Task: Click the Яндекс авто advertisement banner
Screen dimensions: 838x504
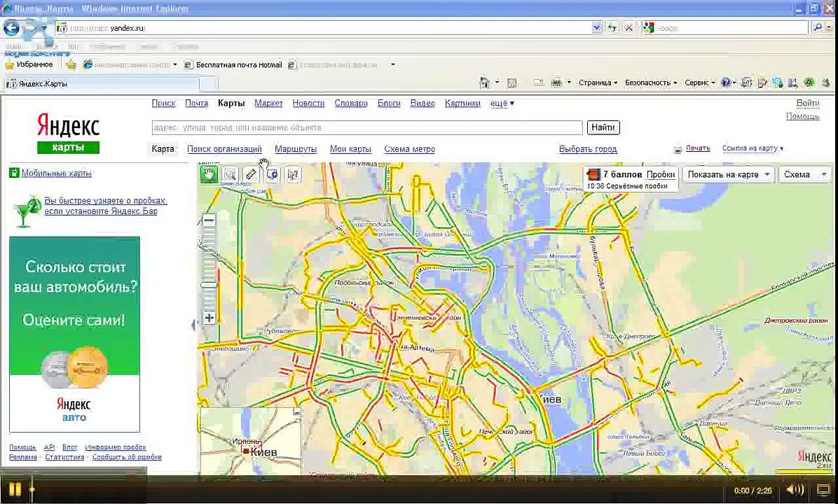Action: [74, 334]
